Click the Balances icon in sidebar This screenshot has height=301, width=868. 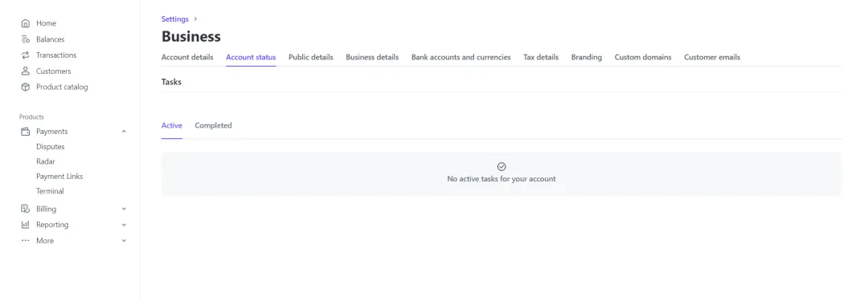(x=25, y=39)
